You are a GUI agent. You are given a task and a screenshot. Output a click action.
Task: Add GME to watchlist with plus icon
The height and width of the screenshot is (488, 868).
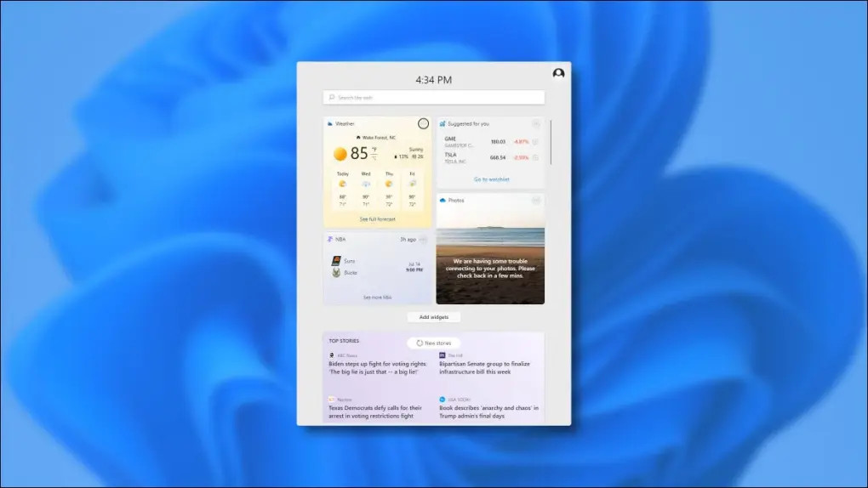tap(535, 142)
